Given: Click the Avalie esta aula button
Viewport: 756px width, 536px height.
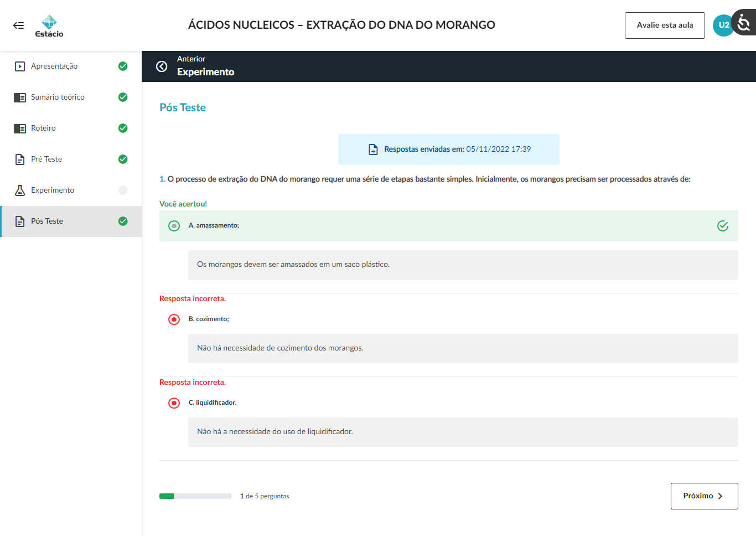Looking at the screenshot, I should pos(665,25).
